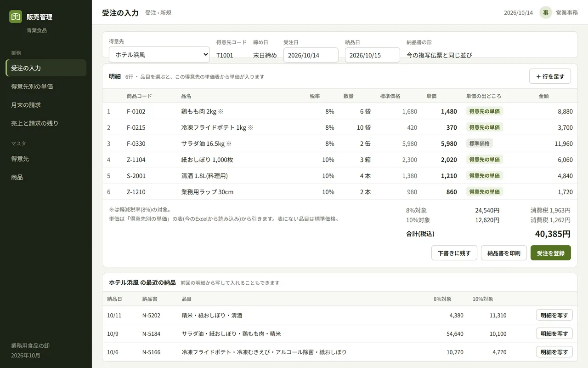Click the customer code T1001
This screenshot has width=588, height=368.
click(x=225, y=55)
